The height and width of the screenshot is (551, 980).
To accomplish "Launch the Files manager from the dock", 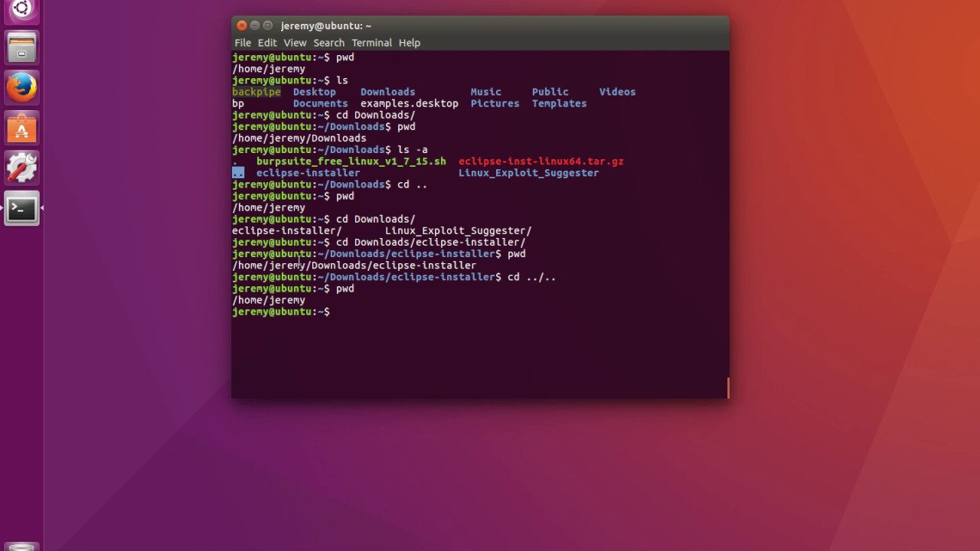I will click(21, 47).
